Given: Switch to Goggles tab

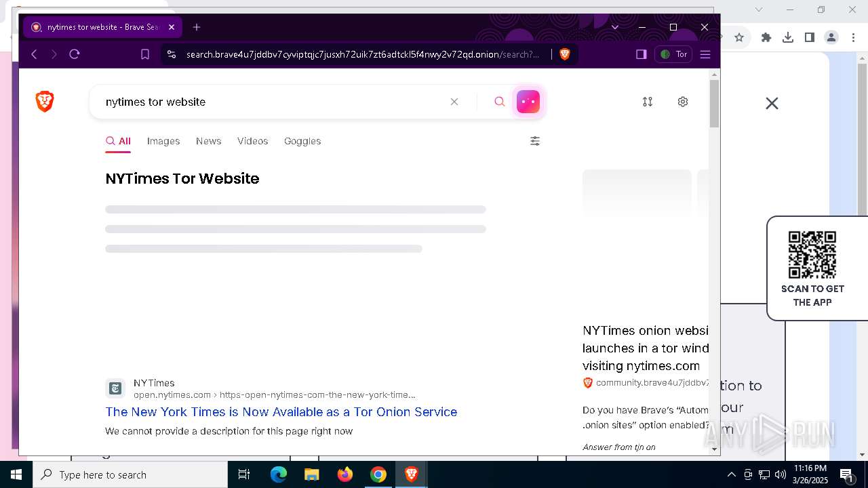Looking at the screenshot, I should coord(302,141).
